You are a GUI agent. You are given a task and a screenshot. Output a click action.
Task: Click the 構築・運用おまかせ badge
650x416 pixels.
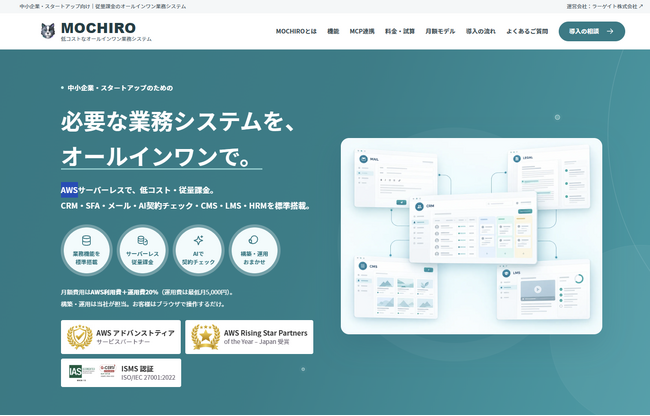tap(254, 250)
